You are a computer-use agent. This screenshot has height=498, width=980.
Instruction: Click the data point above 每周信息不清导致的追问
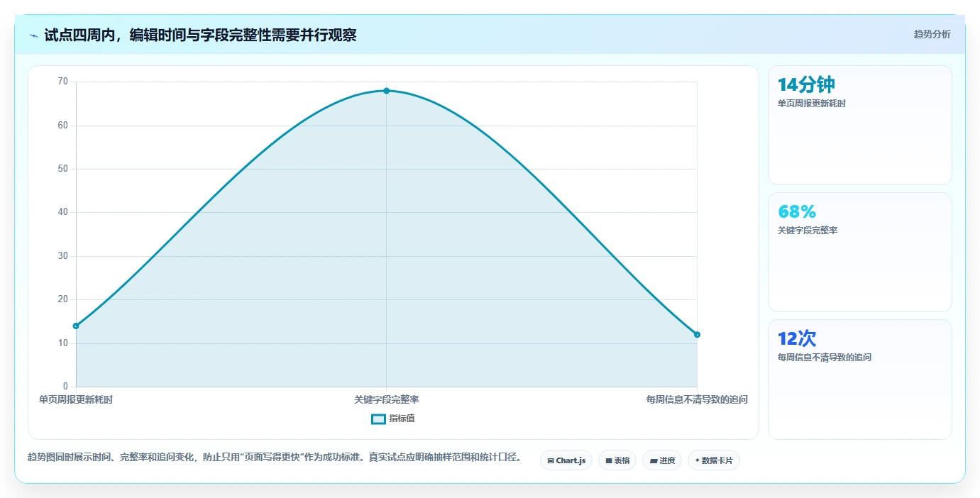click(x=697, y=334)
